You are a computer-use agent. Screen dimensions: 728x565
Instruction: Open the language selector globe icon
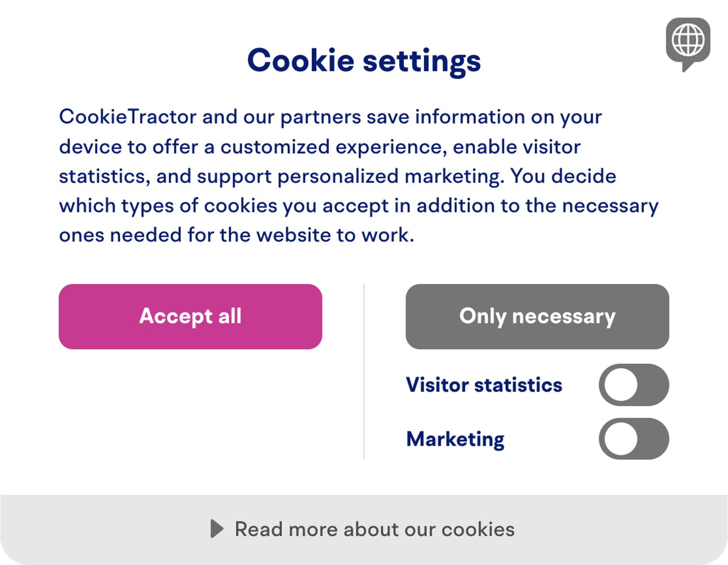[688, 40]
